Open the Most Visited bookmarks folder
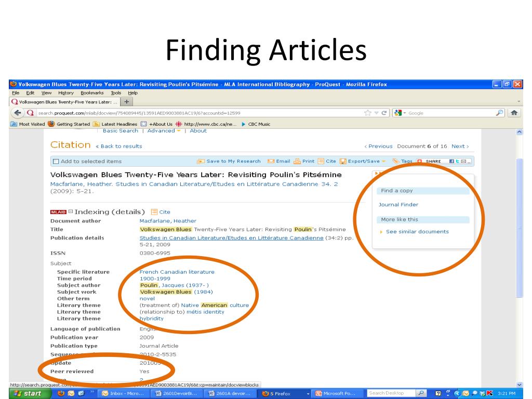Image resolution: width=532 pixels, height=399 pixels. pos(28,124)
